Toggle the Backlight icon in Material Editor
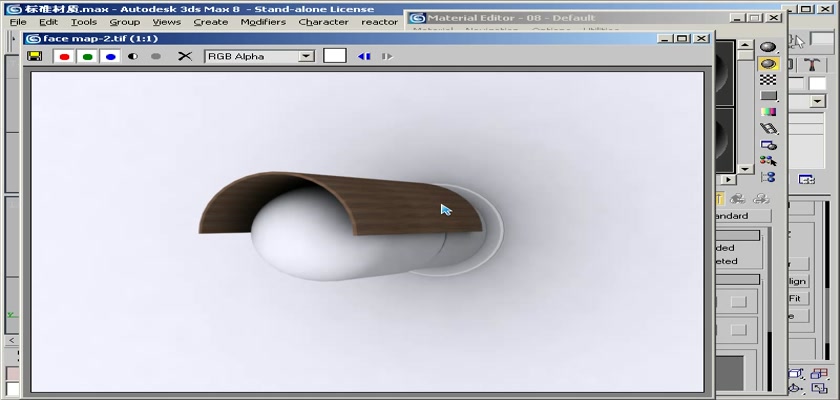Viewport: 840px width, 400px height. [x=768, y=63]
